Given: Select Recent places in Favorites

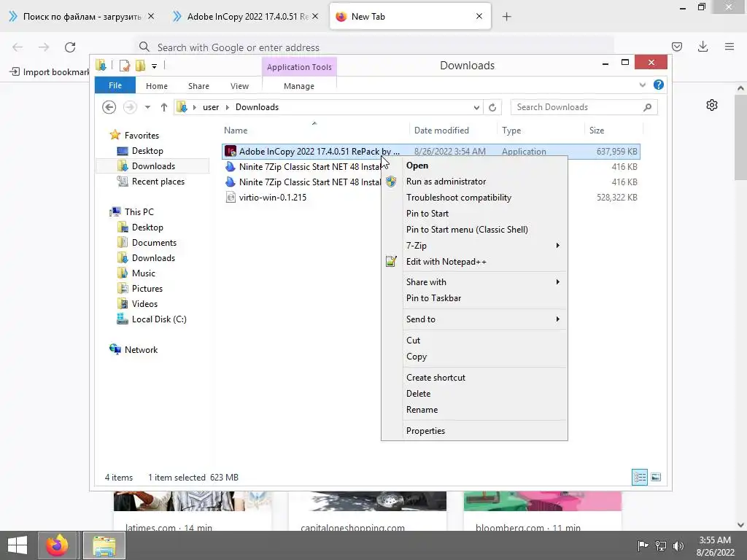Looking at the screenshot, I should click(x=158, y=182).
